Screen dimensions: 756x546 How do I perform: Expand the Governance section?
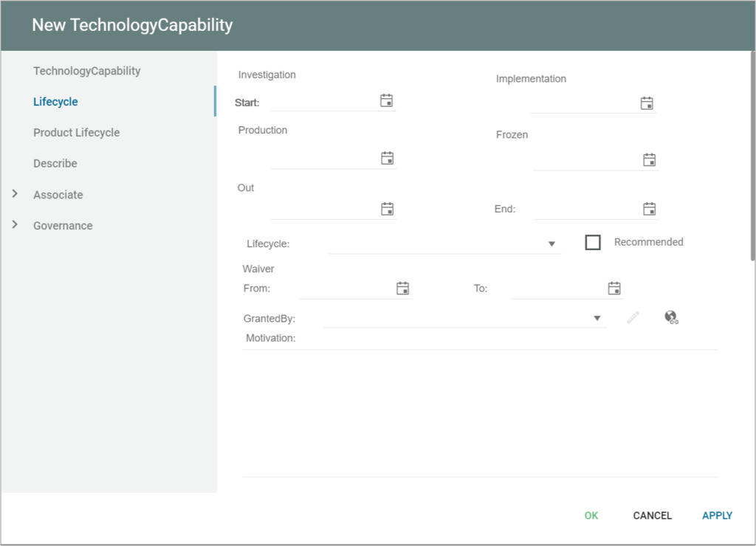[x=62, y=225]
